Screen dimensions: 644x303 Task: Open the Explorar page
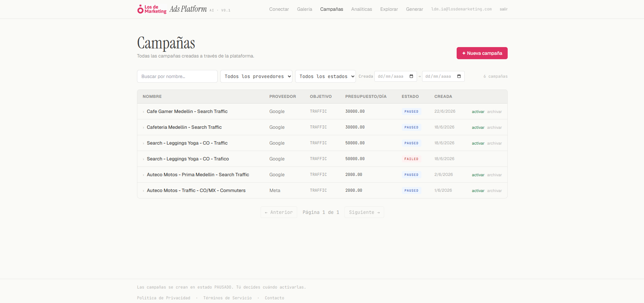[389, 9]
